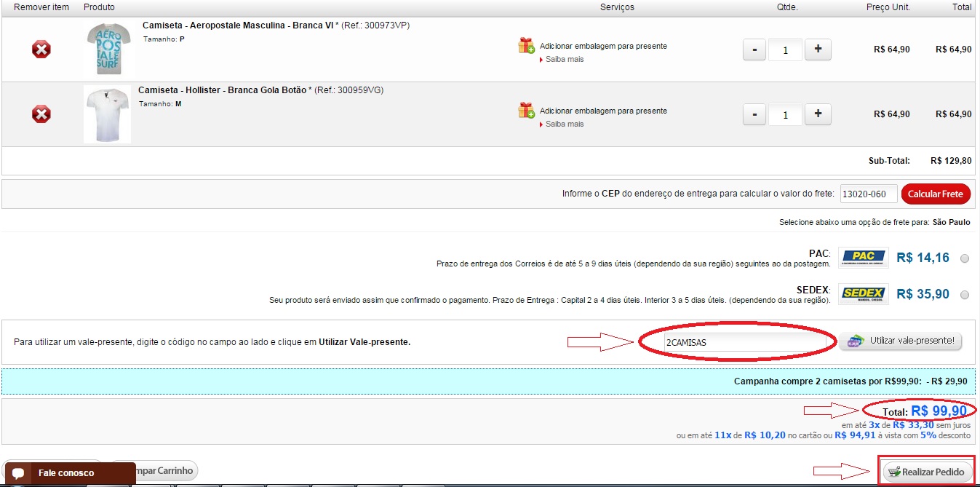Screen dimensions: 980x487
Task: Remove the Aeropostale shirt with red X
Action: tap(41, 50)
